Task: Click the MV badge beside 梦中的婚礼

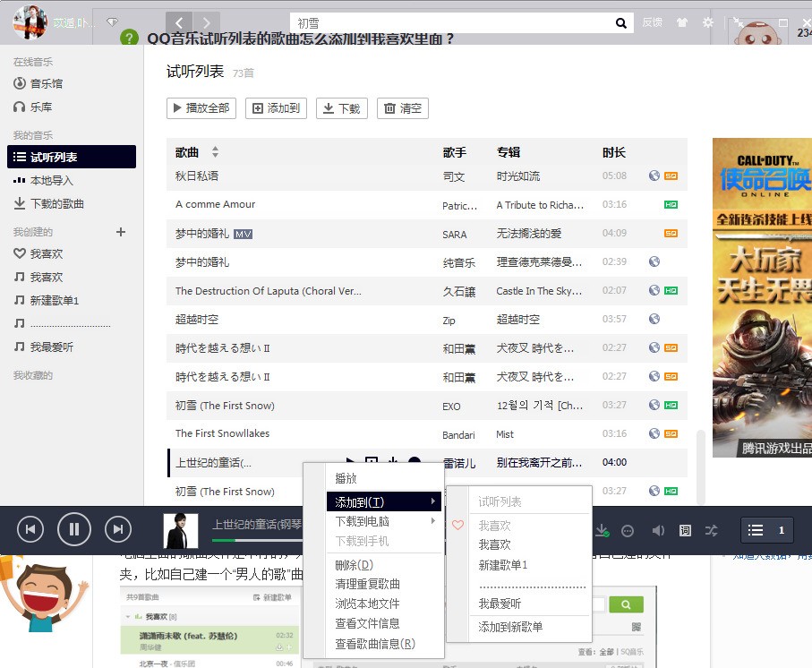Action: 243,234
